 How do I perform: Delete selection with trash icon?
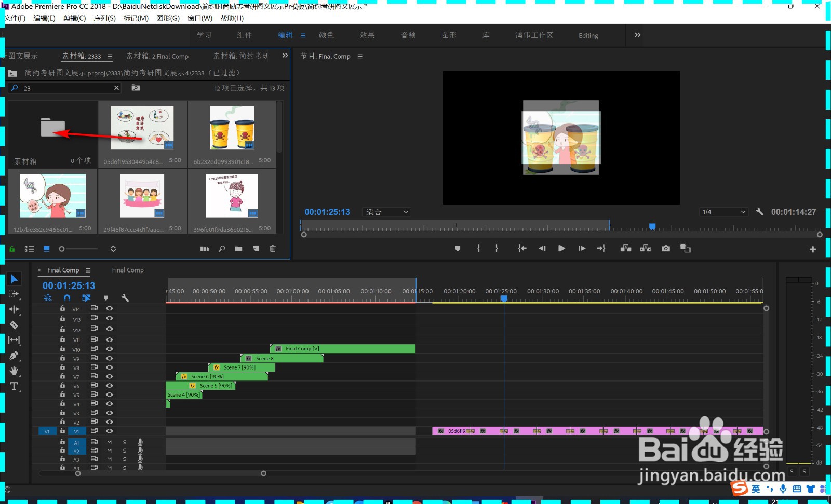tap(273, 249)
